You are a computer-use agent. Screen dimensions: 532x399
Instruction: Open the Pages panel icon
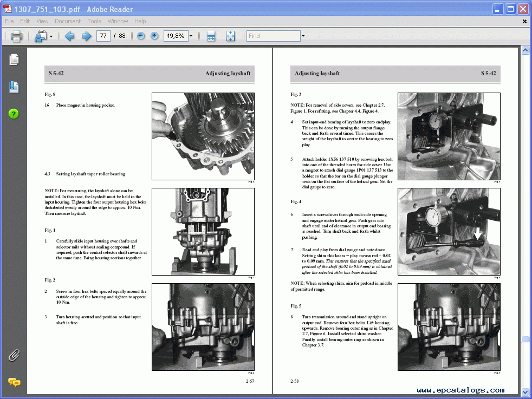click(14, 61)
